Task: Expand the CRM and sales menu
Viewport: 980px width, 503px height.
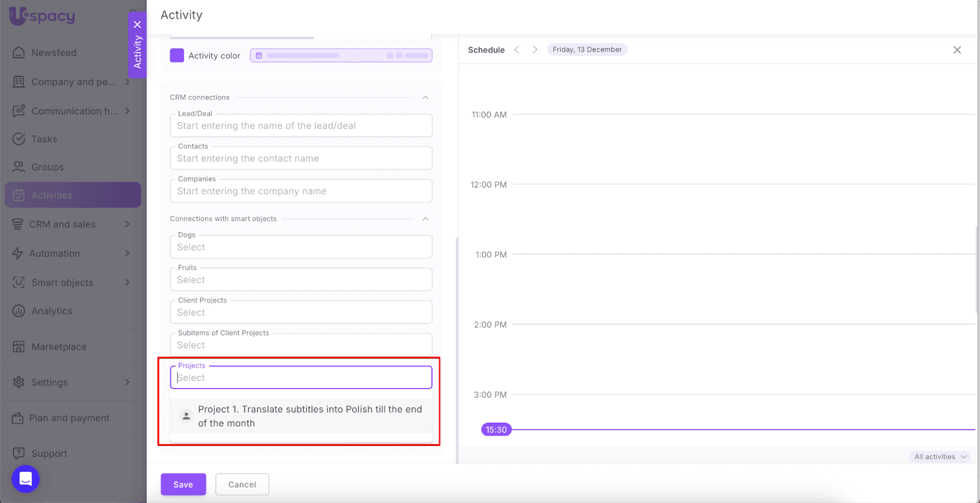Action: tap(127, 224)
